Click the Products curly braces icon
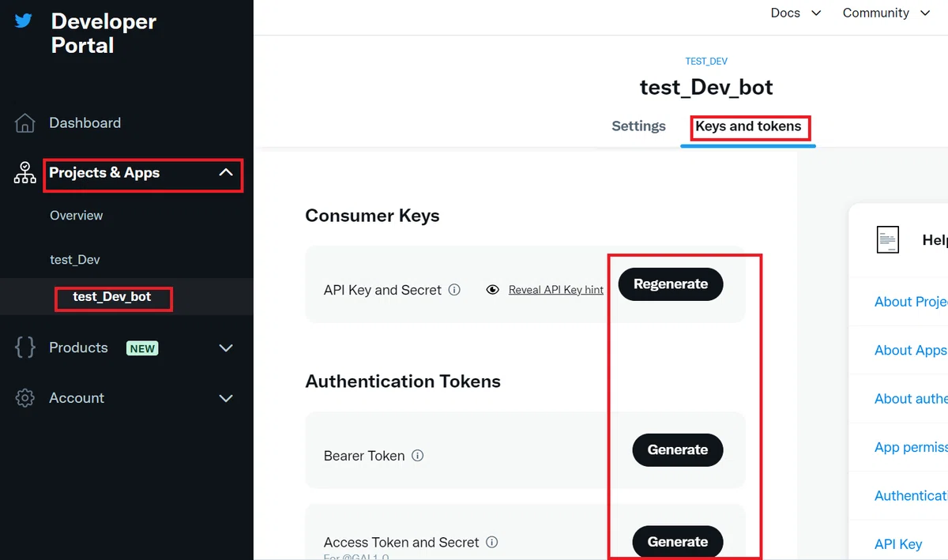This screenshot has height=560, width=948. [x=25, y=348]
